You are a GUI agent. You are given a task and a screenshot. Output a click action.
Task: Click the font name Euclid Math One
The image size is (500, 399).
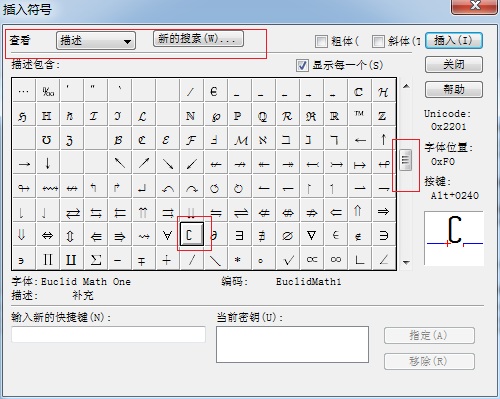86,282
